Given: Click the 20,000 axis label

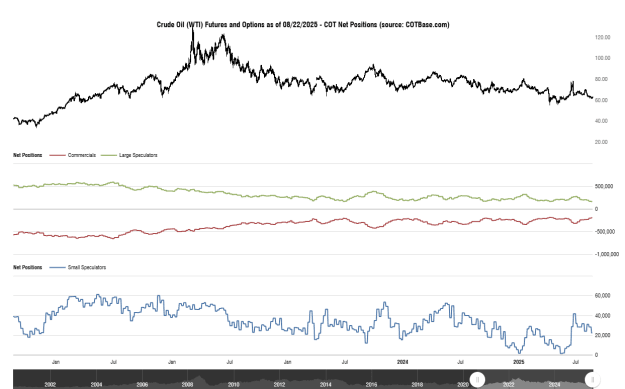Looking at the screenshot, I should [x=602, y=336].
